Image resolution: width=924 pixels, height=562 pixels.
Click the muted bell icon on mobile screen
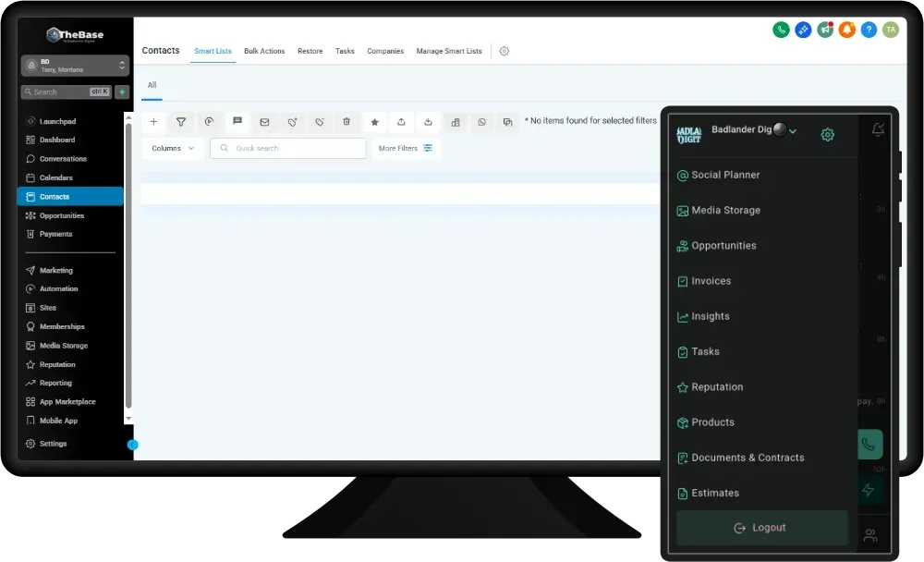[x=878, y=129]
